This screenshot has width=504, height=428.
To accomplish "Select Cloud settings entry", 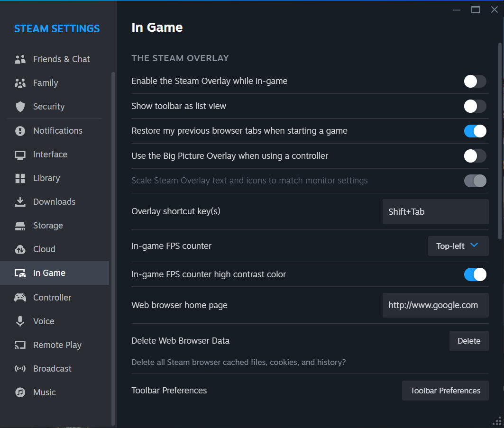I will 55,249.
